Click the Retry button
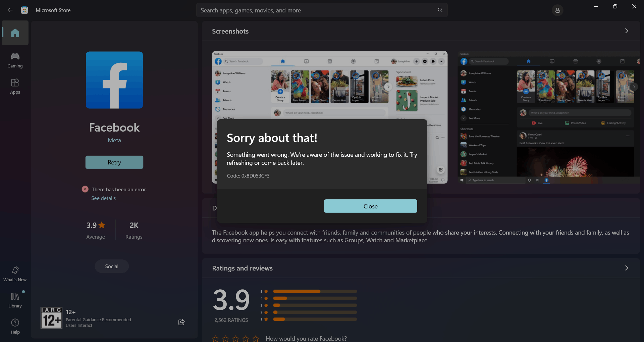This screenshot has height=342, width=644. click(x=114, y=162)
